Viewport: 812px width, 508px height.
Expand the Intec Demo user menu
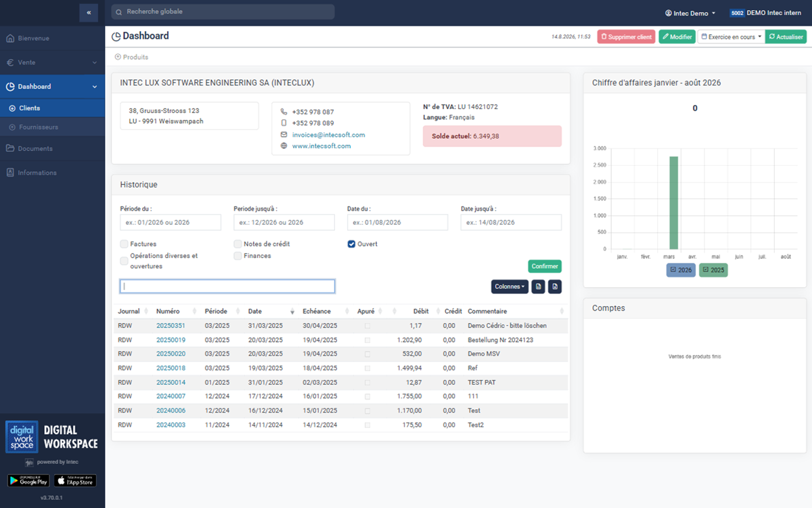tap(691, 13)
